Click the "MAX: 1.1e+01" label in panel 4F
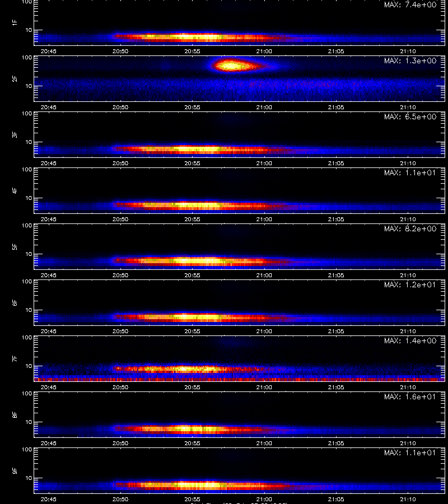448x504 pixels. (x=410, y=172)
